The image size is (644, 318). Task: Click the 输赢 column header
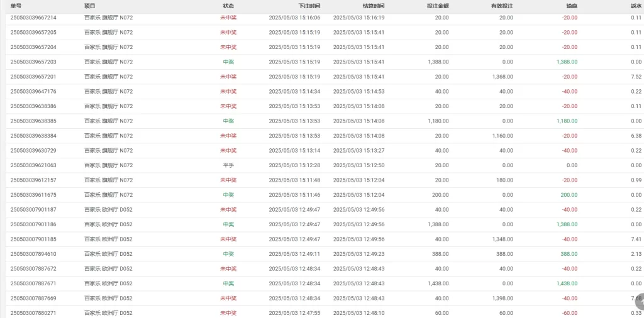coord(572,6)
